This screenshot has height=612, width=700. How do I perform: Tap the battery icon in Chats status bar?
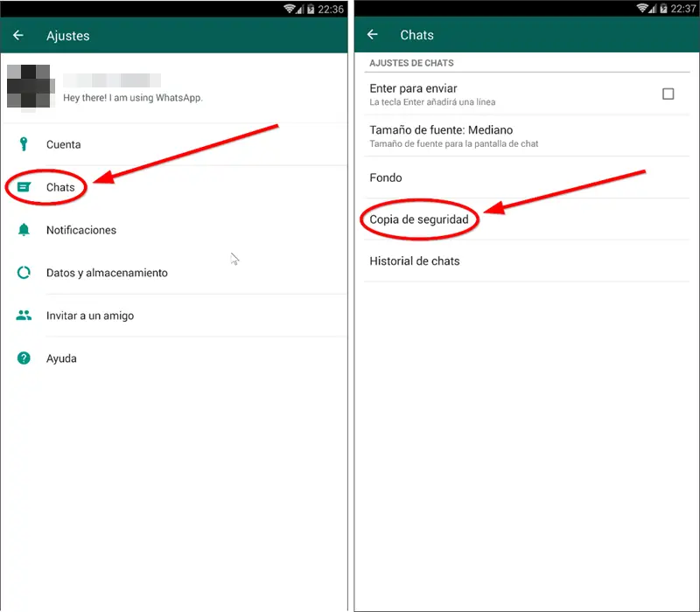point(663,9)
